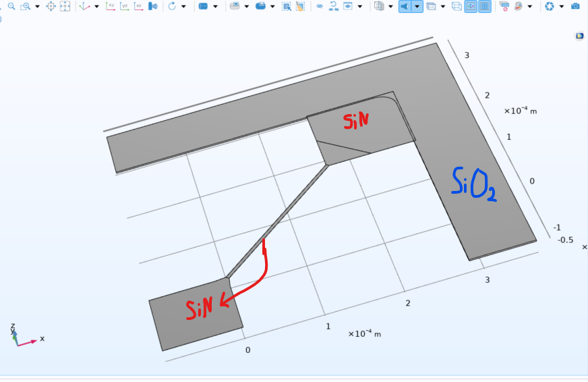Switch to the XZ plane view
The image size is (588, 382).
(138, 6)
